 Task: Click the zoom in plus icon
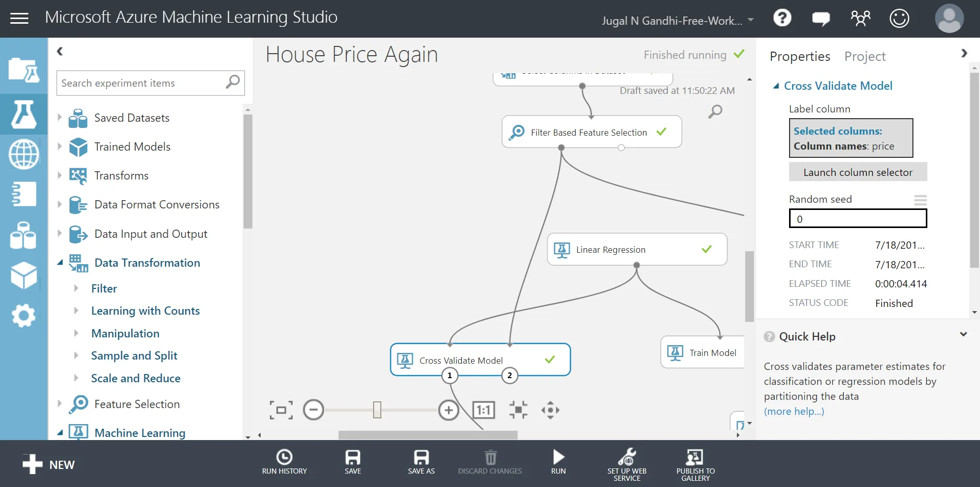(x=448, y=410)
